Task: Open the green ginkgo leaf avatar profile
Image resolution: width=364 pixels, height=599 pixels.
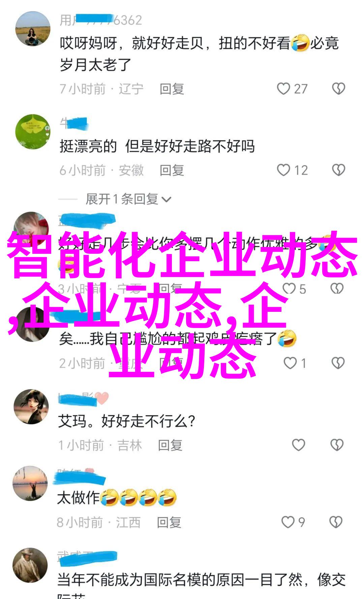Action: point(33,132)
